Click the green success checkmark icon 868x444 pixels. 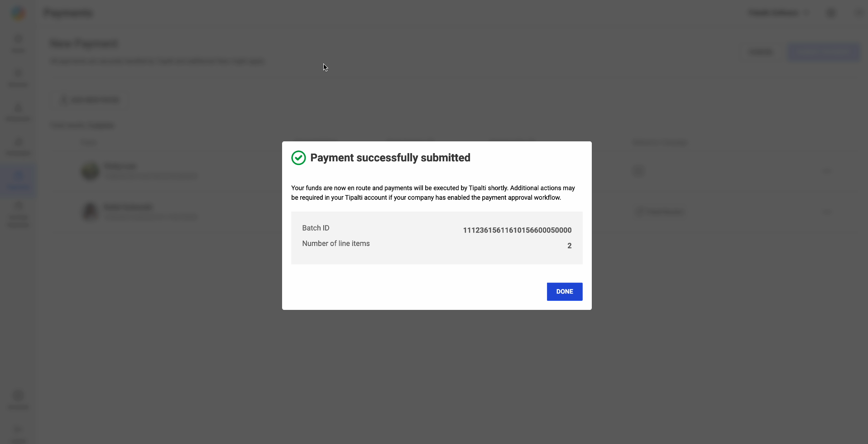(x=298, y=158)
